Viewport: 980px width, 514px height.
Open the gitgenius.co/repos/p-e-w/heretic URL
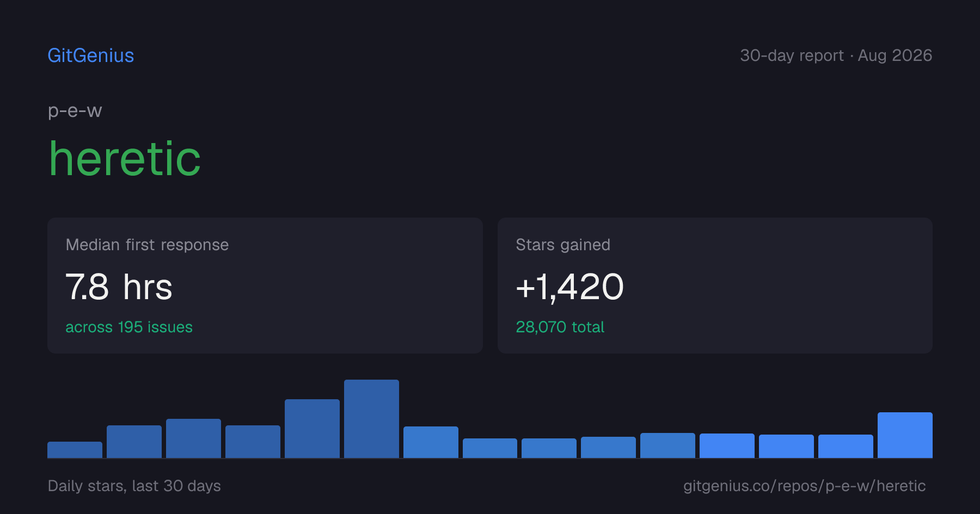[804, 486]
